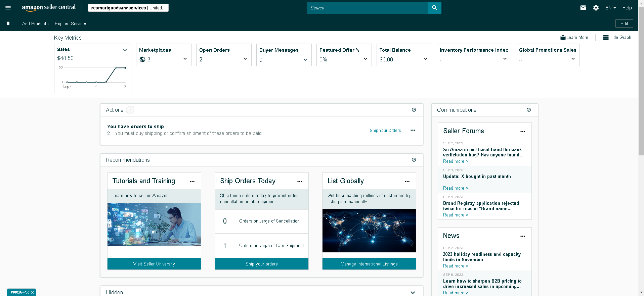
Task: Open 'Brand Registry application rejected' headline
Action: pyautogui.click(x=481, y=206)
